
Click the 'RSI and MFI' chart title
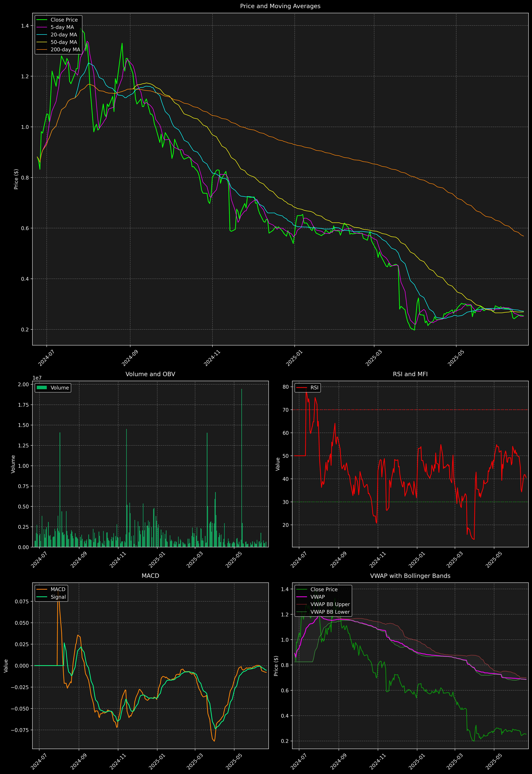(410, 374)
